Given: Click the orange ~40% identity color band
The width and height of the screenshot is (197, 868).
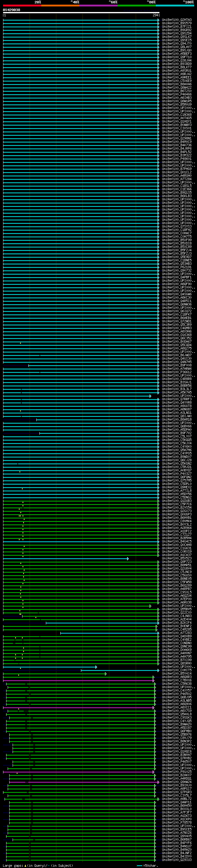Looking at the screenshot, I should [60, 6].
